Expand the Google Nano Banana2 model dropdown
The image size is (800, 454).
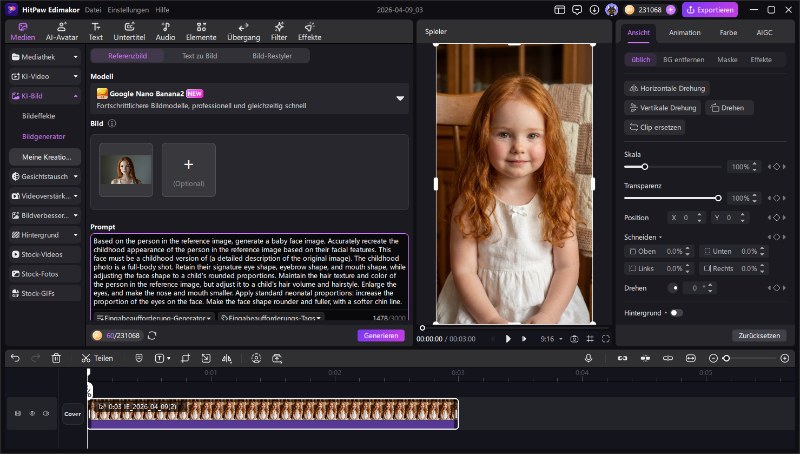[400, 98]
